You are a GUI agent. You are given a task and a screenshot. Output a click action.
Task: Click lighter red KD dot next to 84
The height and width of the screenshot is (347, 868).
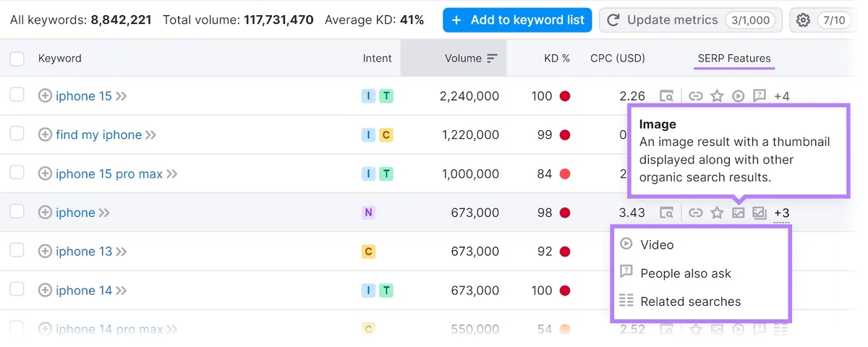565,173
